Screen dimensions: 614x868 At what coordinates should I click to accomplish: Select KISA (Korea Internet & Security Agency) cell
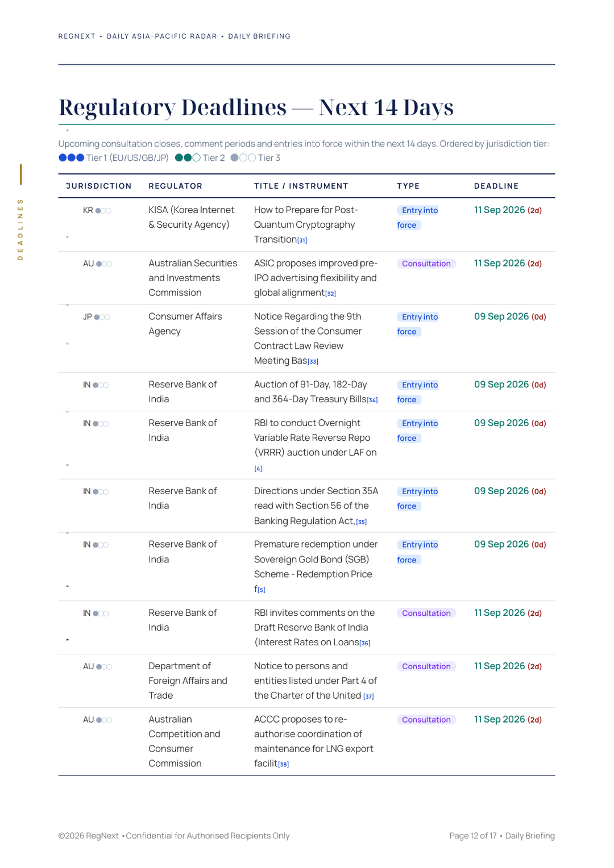(x=192, y=218)
